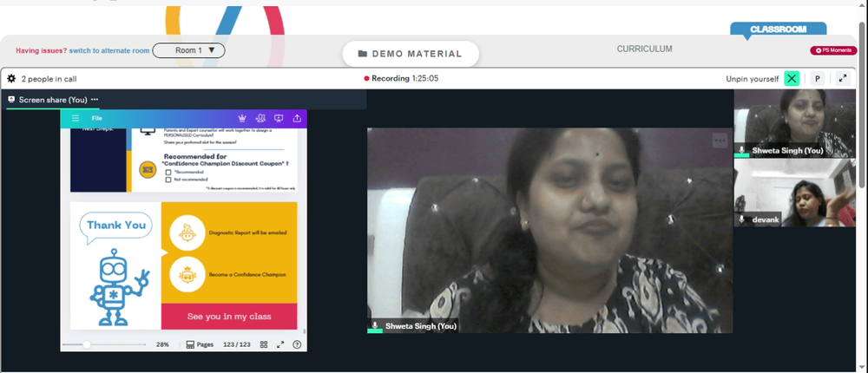
Task: Switch to the Classroom tab
Action: tap(778, 29)
